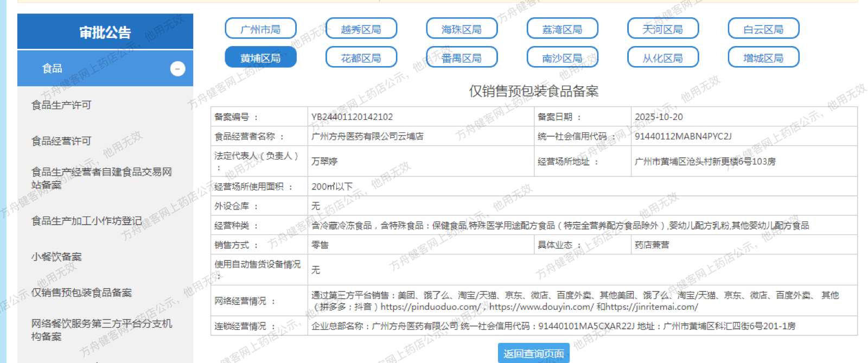Open 网络餐饮服务第三方平台分支机构备案 item
This screenshot has height=363, width=868.
[101, 330]
